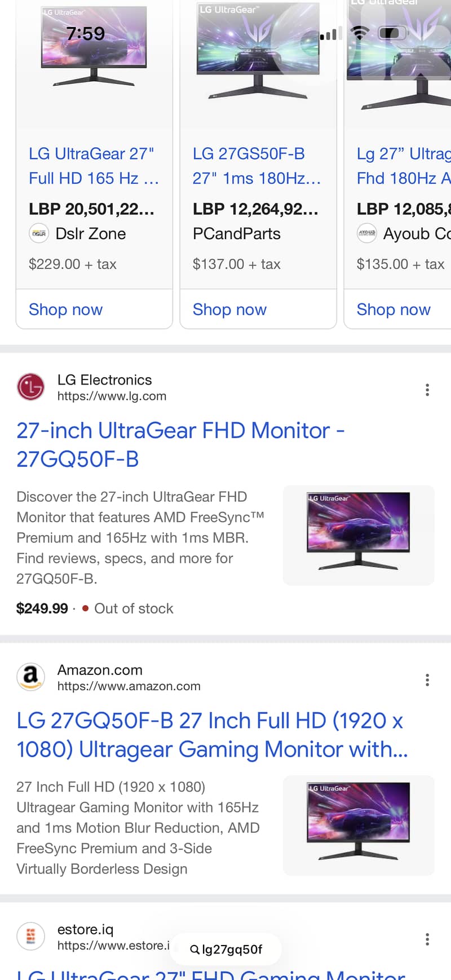Click LG Electronics result monitor thumbnail
The width and height of the screenshot is (451, 980).
tap(359, 535)
